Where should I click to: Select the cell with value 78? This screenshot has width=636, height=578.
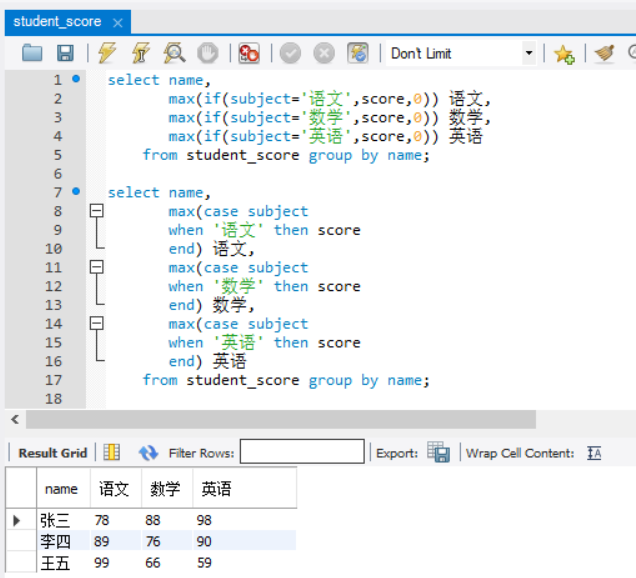point(116,520)
